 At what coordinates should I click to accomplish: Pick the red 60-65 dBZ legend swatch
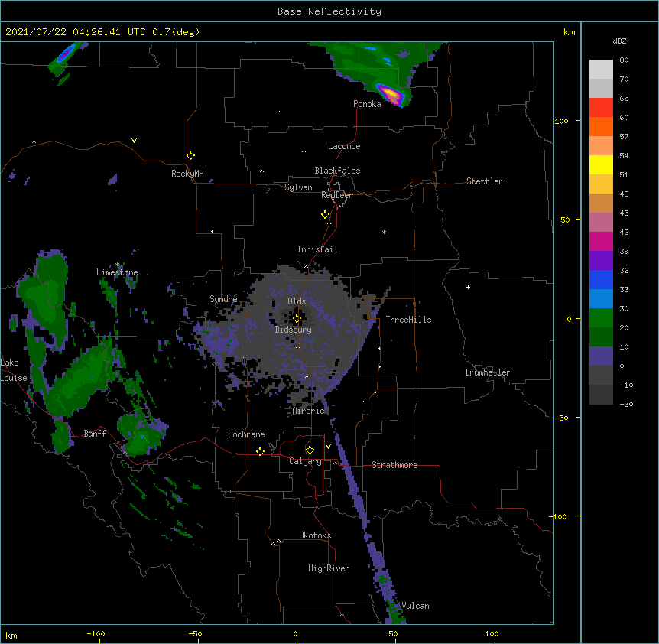click(x=601, y=107)
